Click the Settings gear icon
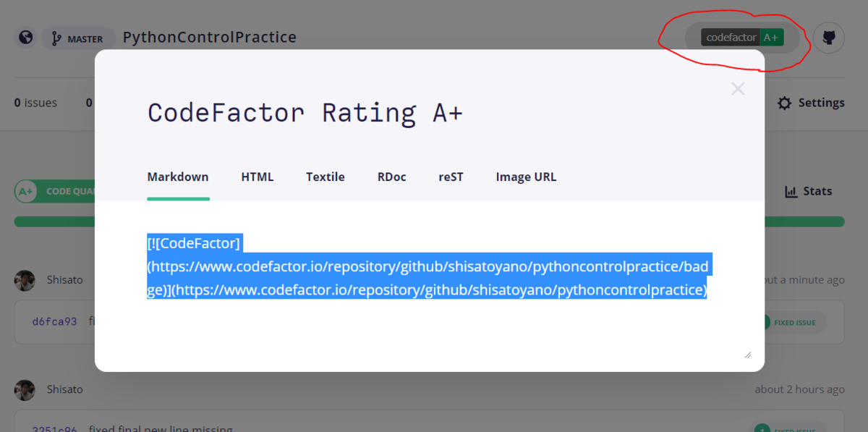 pos(784,103)
